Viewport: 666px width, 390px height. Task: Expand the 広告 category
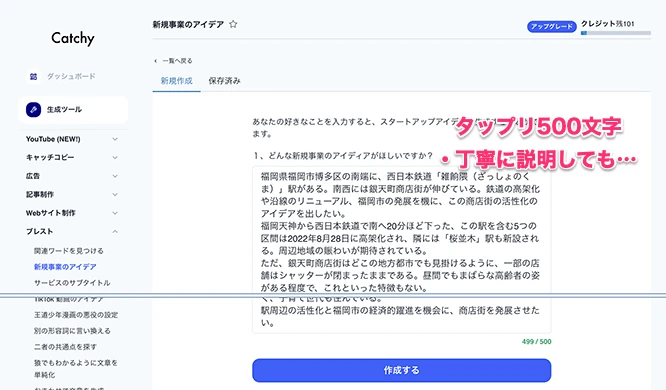coord(115,176)
